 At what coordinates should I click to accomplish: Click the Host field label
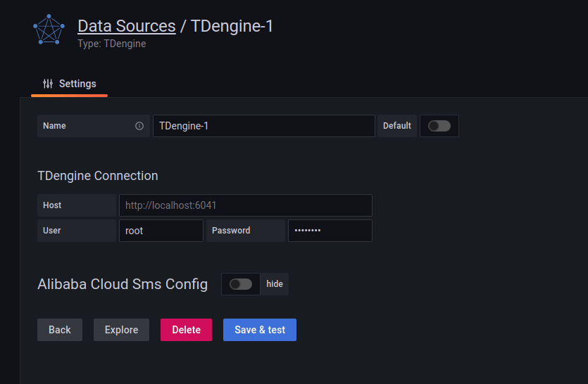tap(52, 205)
